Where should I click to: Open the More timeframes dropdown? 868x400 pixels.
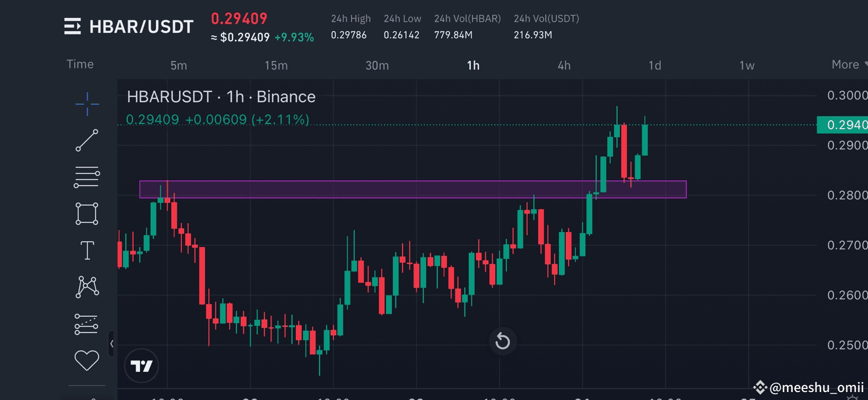[845, 64]
